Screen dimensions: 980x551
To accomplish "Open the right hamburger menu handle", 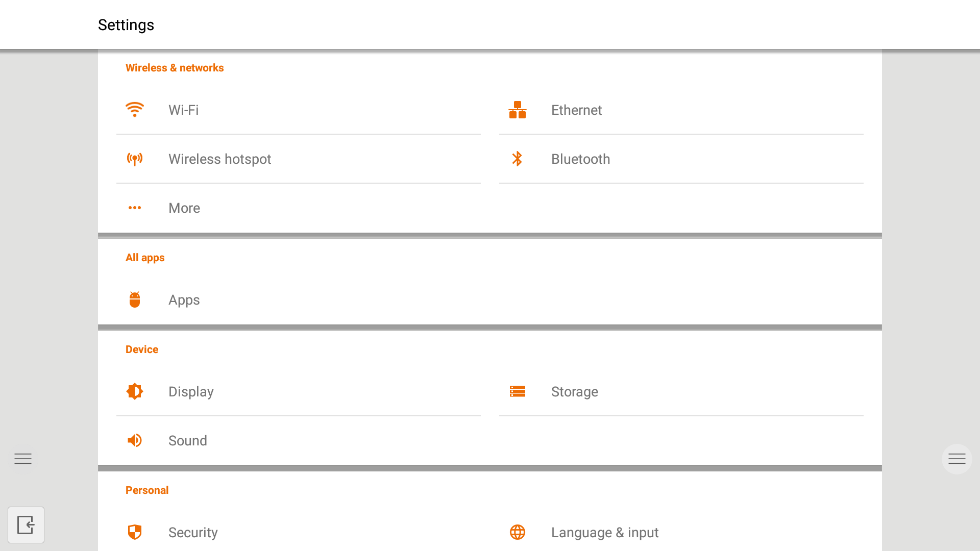I will pos(957,459).
